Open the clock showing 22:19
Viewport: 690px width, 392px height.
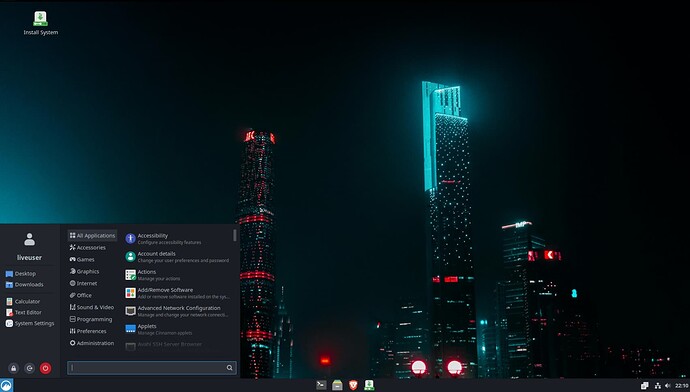pos(681,385)
